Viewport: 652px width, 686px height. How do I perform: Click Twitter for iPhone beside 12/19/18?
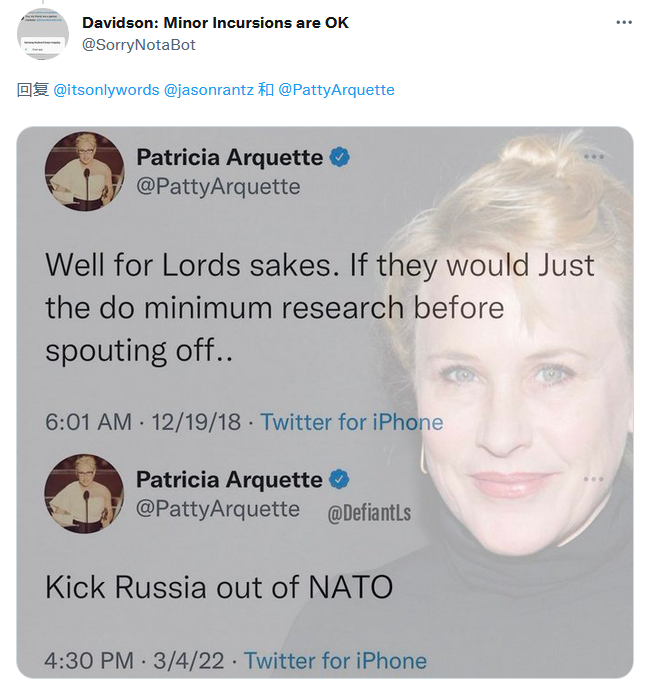click(351, 422)
